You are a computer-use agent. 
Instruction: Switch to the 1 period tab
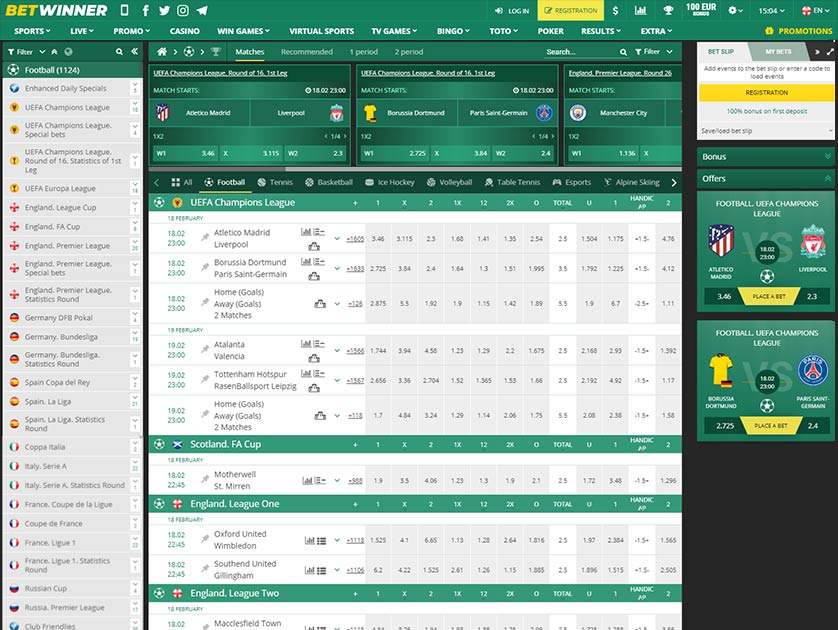[x=363, y=52]
